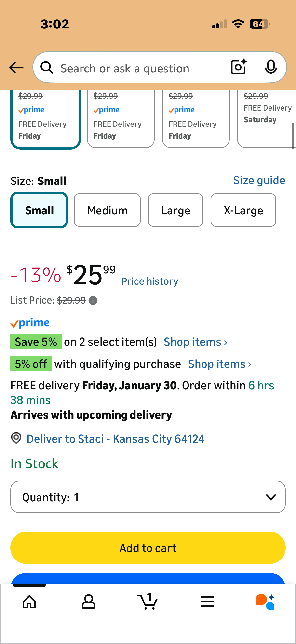This screenshot has height=644, width=296.
Task: Select the Large size option
Action: (175, 210)
